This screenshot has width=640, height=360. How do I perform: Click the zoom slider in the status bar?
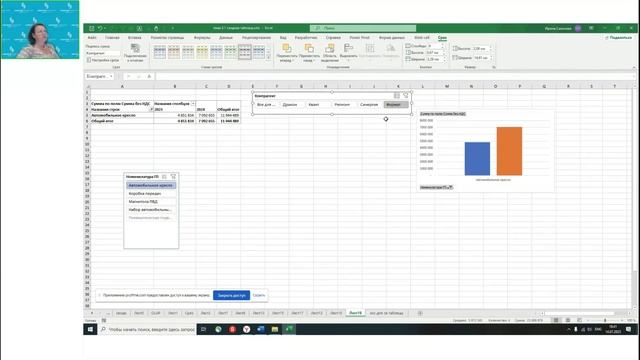click(605, 320)
